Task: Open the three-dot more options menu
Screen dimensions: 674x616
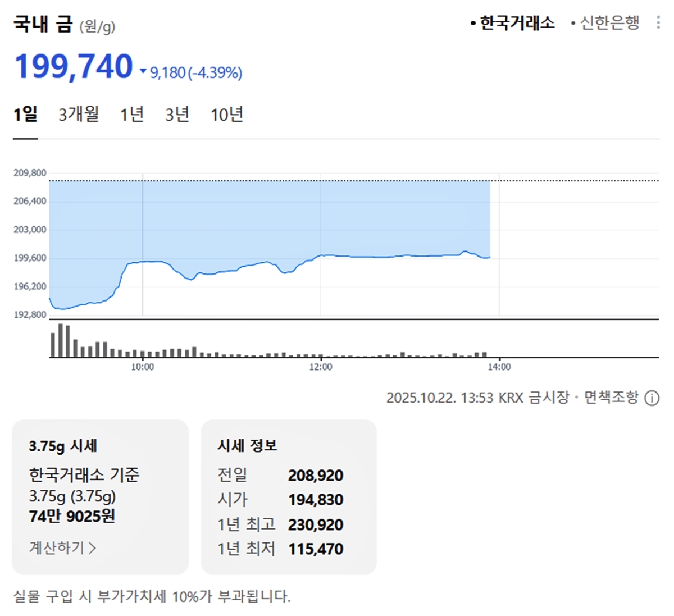Action: [658, 23]
